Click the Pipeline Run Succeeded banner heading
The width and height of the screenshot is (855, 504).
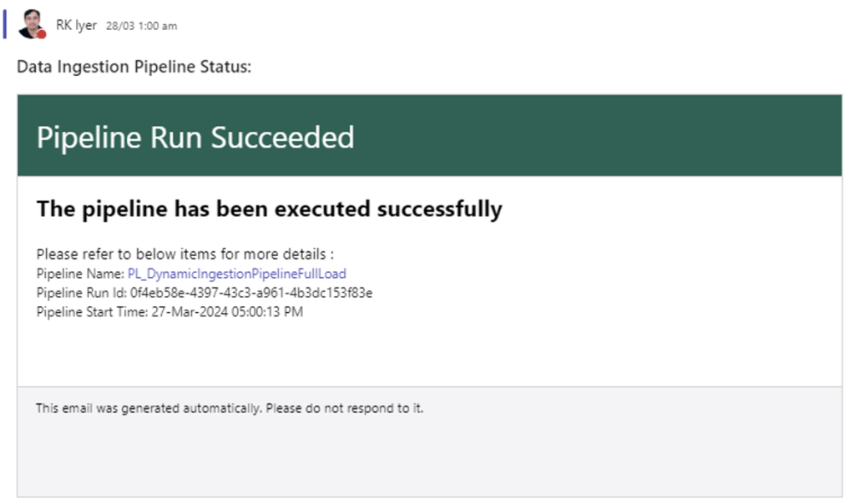click(195, 137)
